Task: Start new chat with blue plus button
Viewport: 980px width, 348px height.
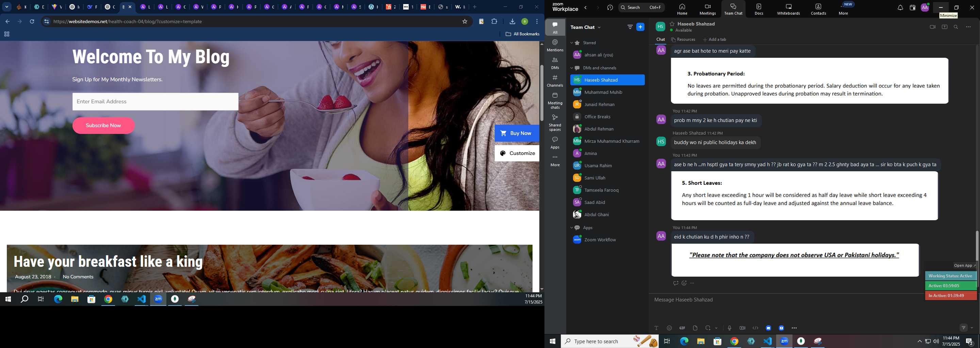Action: click(x=641, y=27)
